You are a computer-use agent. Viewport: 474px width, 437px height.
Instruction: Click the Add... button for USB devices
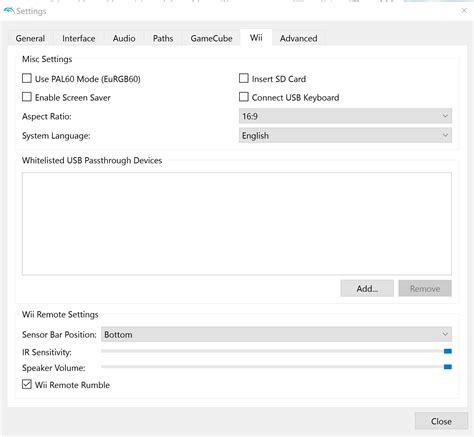[x=367, y=288]
